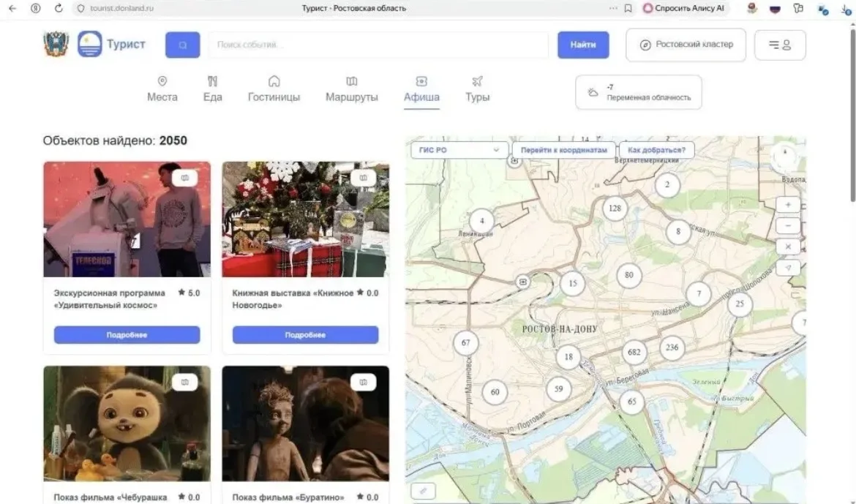This screenshot has height=504, width=856.
Task: Click the map geolocation arrow icon
Action: tap(788, 268)
